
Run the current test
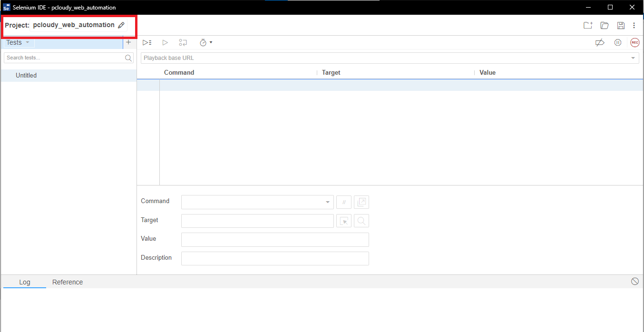click(165, 42)
